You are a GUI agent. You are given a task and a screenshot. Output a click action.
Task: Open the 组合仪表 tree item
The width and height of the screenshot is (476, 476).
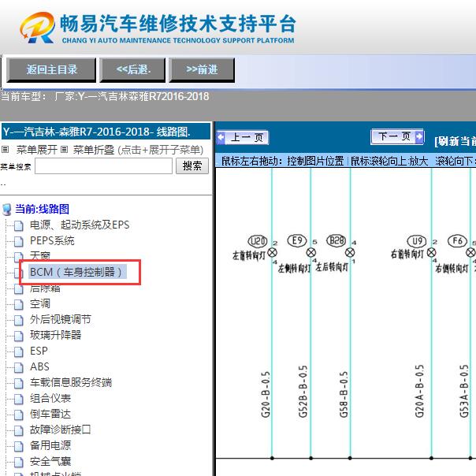tap(50, 398)
